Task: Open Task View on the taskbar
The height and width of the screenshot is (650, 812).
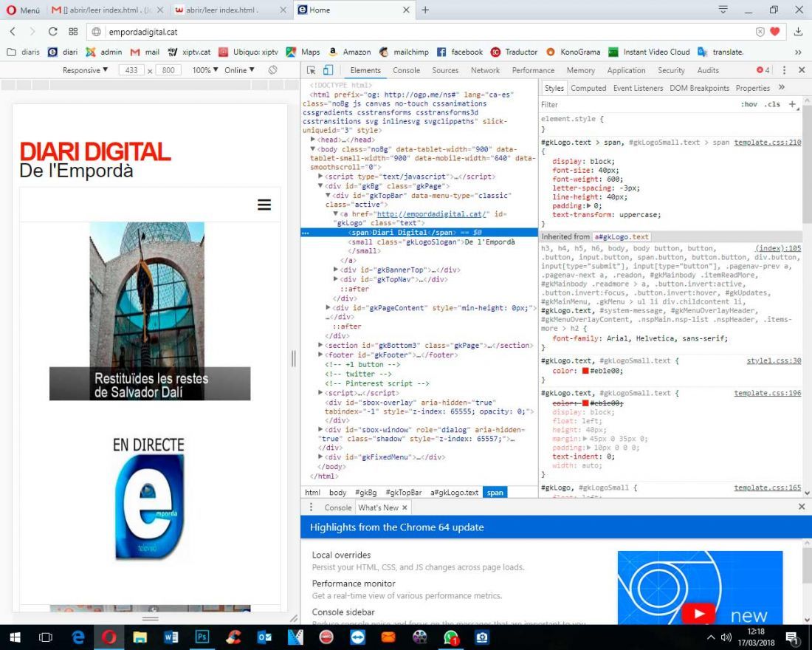Action: tap(46, 637)
